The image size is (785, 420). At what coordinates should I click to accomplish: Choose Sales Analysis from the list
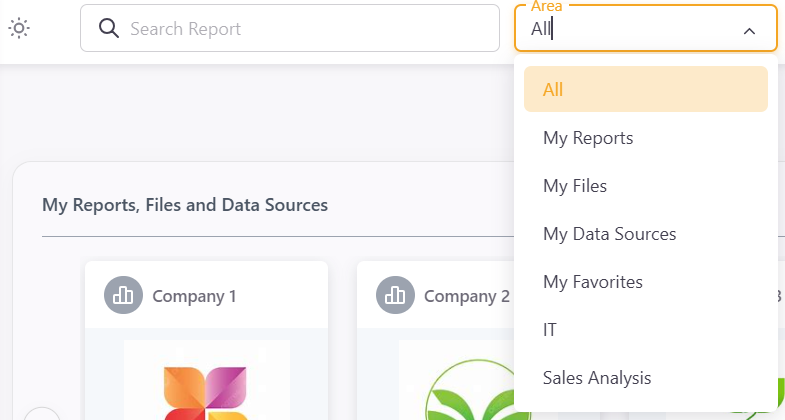coord(597,378)
